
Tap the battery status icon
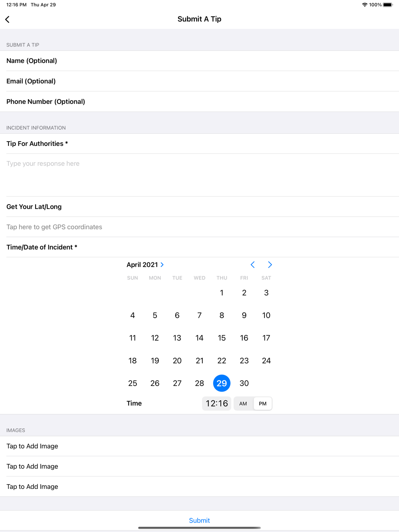(388, 5)
